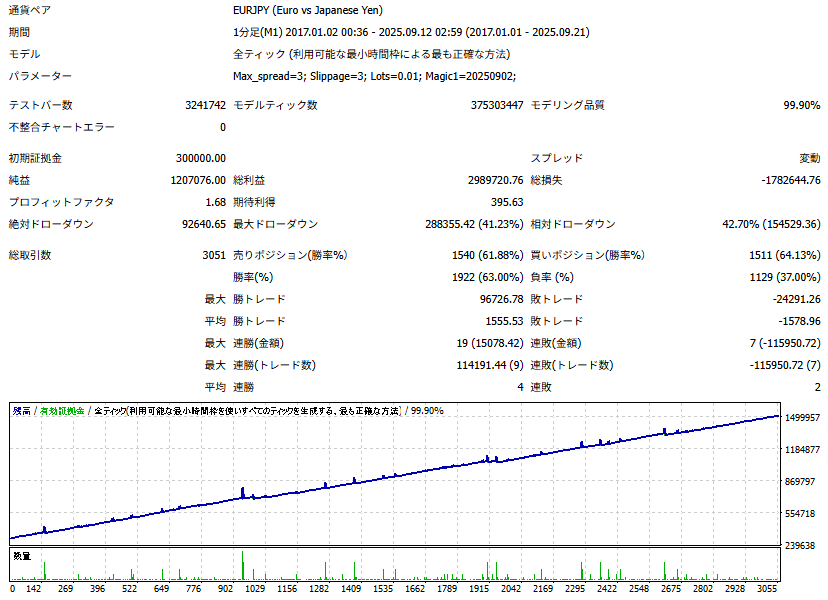The height and width of the screenshot is (600, 828).
Task: Select the short positions value 1540 (61.88%)
Action: pos(487,255)
